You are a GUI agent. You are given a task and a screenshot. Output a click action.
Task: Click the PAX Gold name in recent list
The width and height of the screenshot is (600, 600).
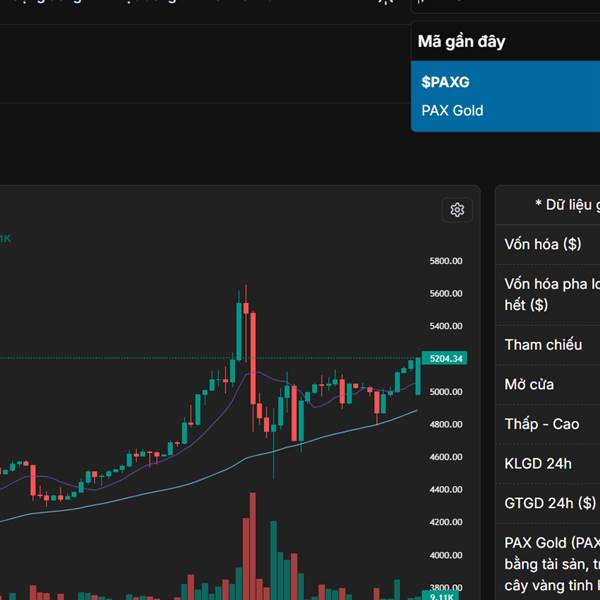pyautogui.click(x=453, y=110)
